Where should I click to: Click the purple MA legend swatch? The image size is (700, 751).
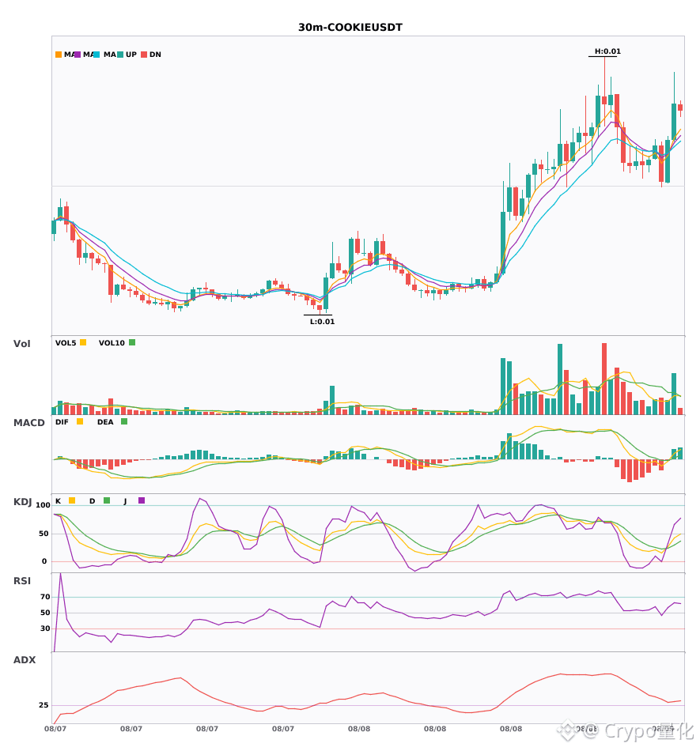point(78,55)
